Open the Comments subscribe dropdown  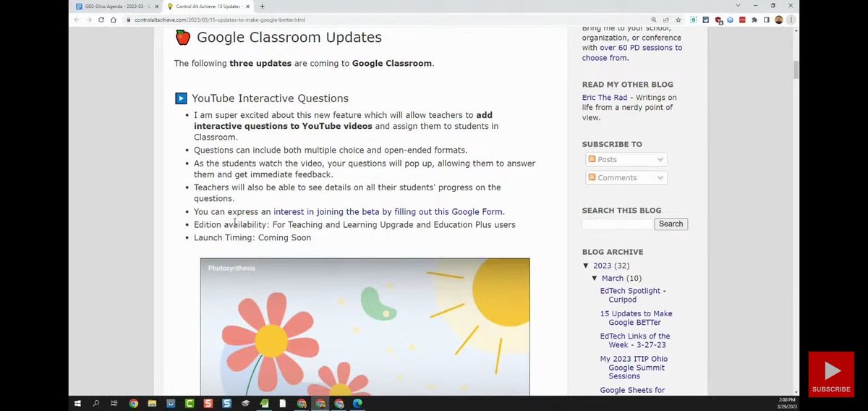click(x=626, y=177)
